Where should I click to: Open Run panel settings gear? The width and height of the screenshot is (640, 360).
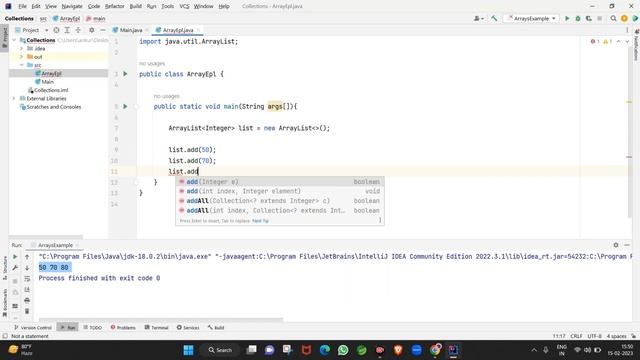(616, 245)
